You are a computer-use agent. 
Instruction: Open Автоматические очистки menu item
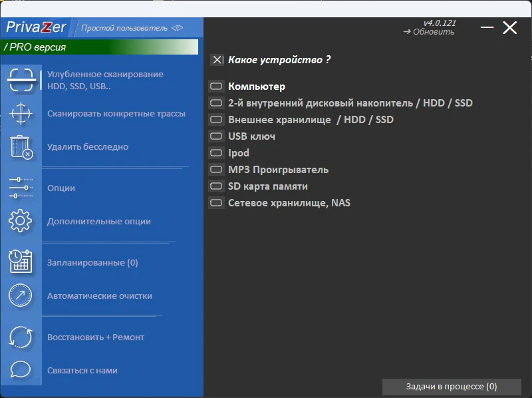(x=99, y=296)
